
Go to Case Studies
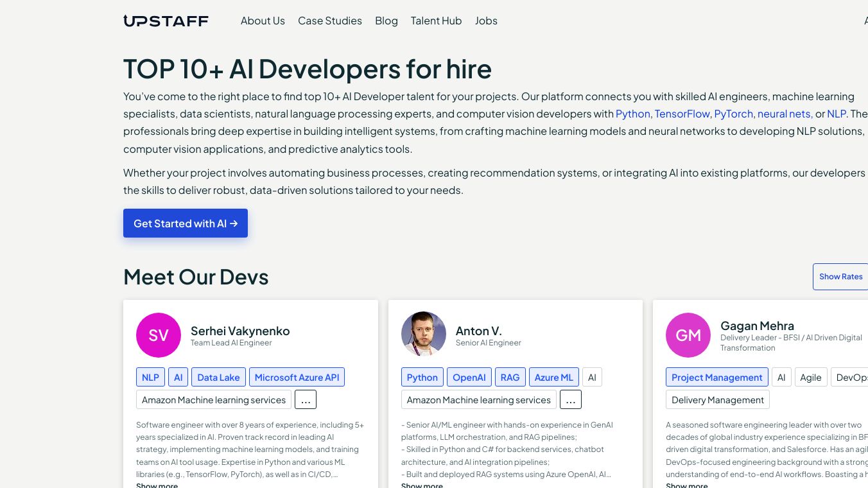point(330,21)
